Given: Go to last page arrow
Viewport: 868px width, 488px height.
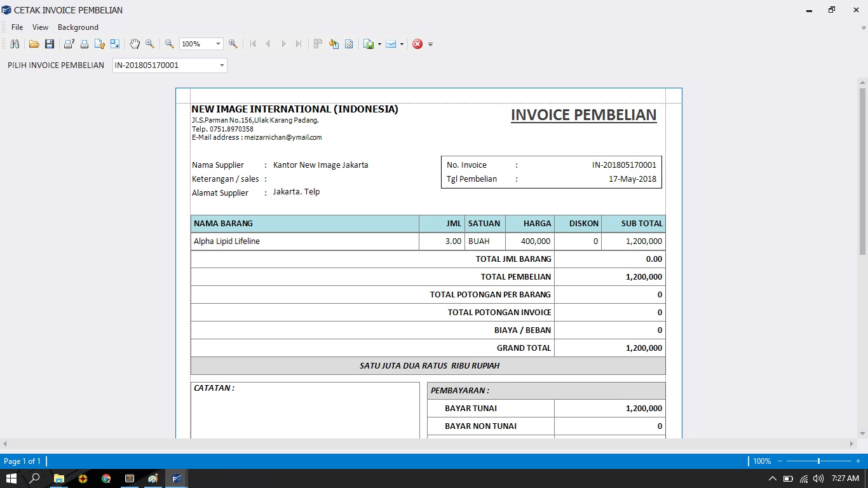Looking at the screenshot, I should coord(299,44).
